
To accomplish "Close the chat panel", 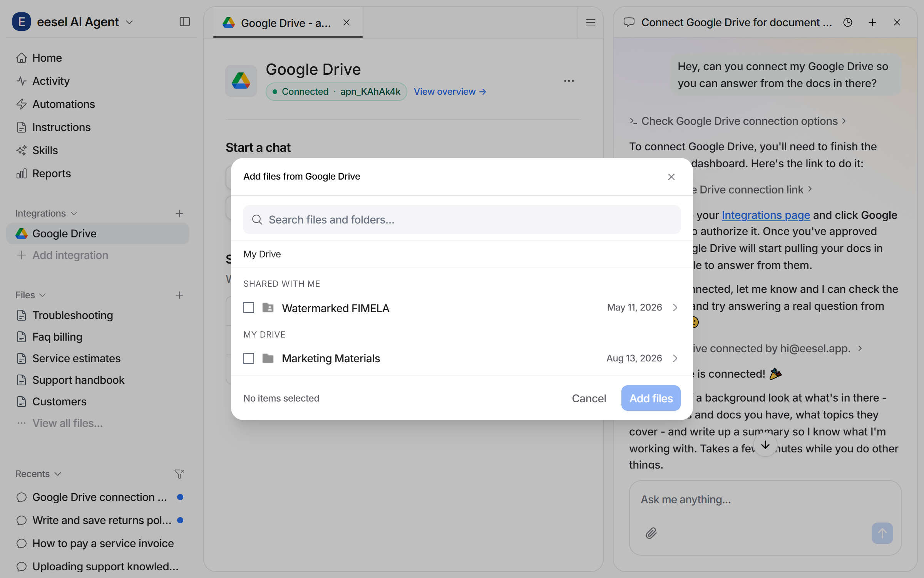I will 897,23.
